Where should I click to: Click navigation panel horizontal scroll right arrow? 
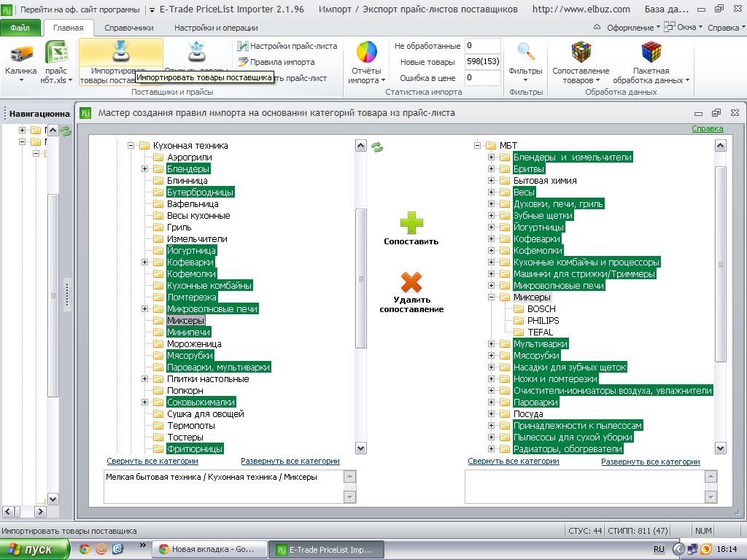tap(40, 512)
